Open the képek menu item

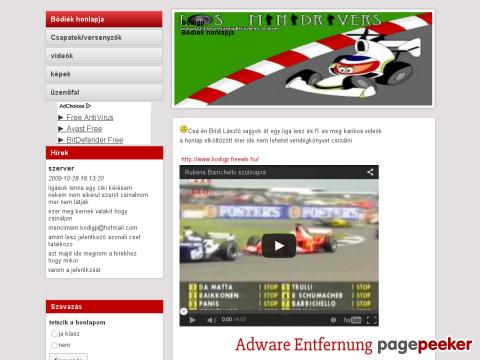click(x=104, y=74)
